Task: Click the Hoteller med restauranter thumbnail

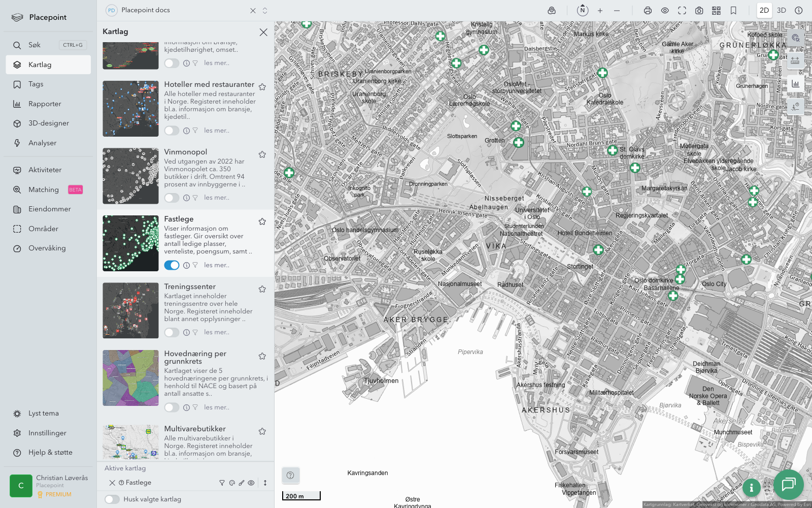Action: [130, 109]
